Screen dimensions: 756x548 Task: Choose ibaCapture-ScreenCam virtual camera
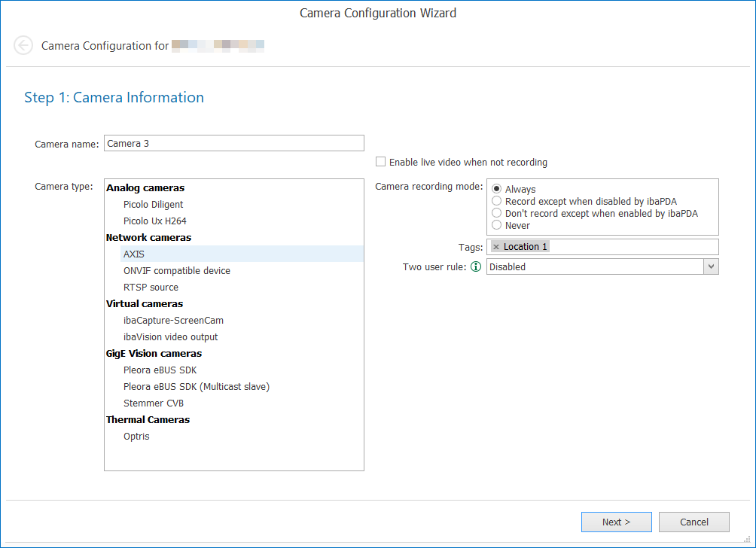(173, 320)
